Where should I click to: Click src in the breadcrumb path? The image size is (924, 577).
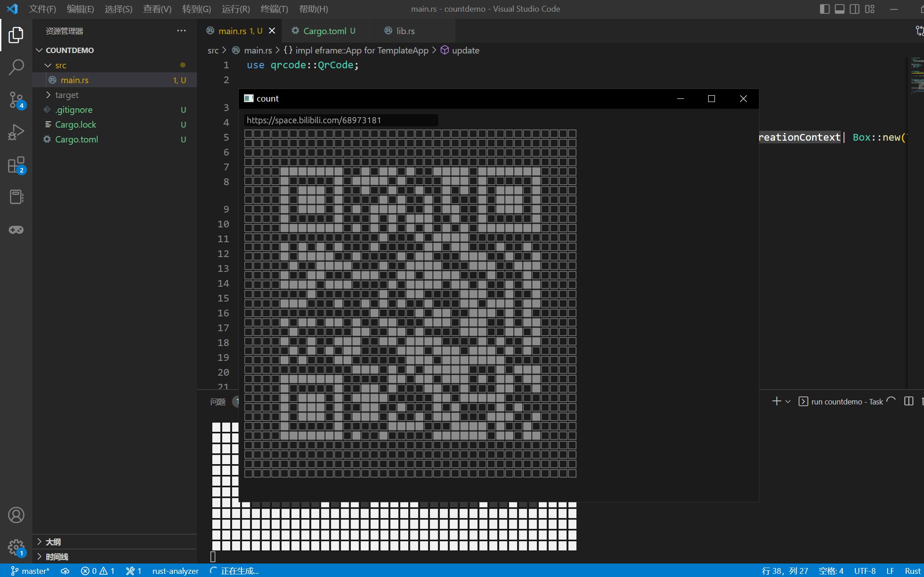(x=213, y=50)
